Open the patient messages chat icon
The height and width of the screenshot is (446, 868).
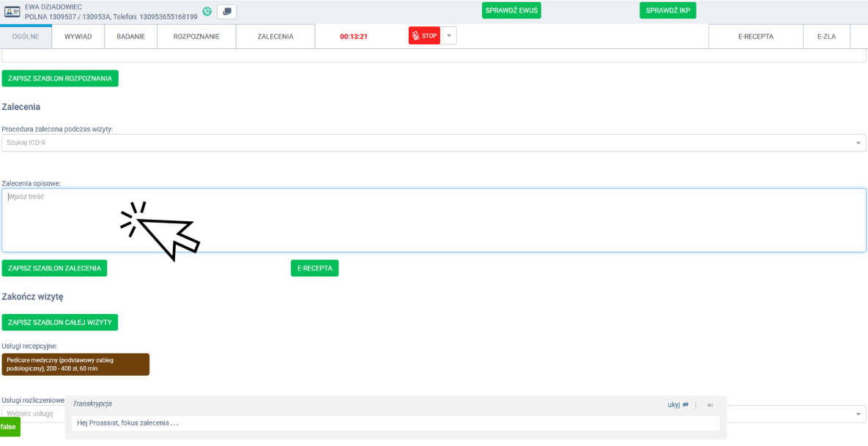click(x=227, y=12)
